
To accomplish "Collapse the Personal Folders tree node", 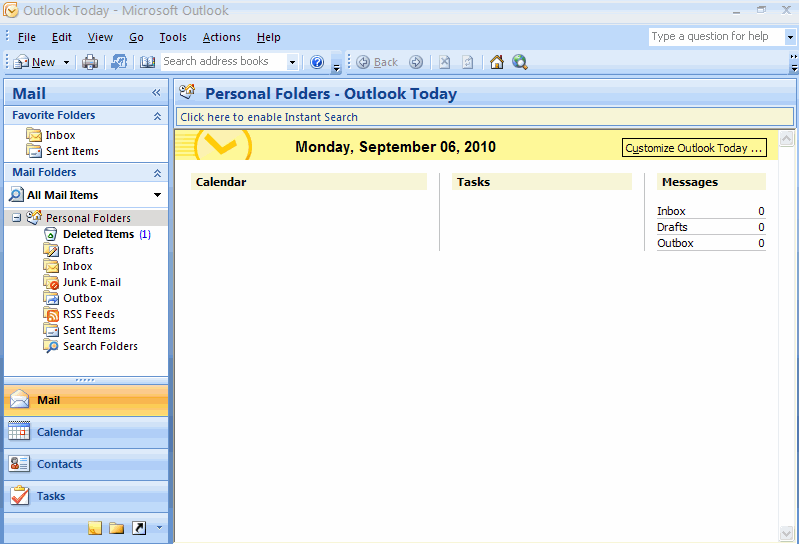I will (16, 218).
